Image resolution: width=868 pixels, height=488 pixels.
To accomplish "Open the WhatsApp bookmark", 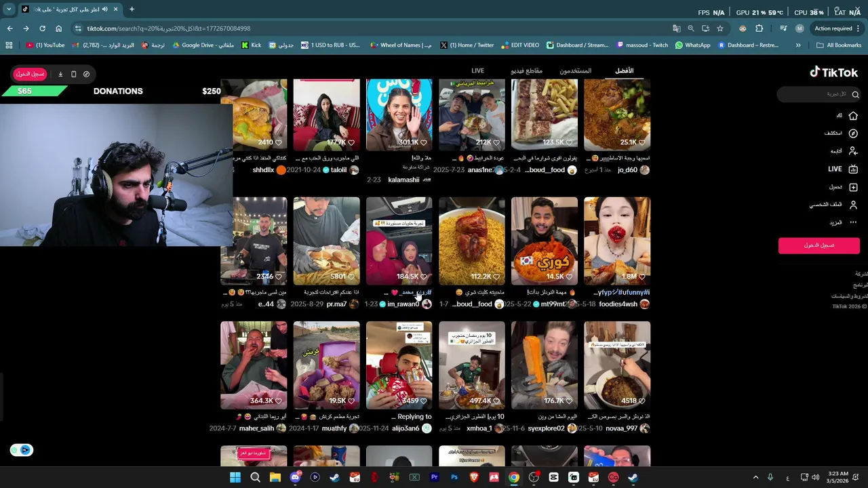I will (x=692, y=45).
